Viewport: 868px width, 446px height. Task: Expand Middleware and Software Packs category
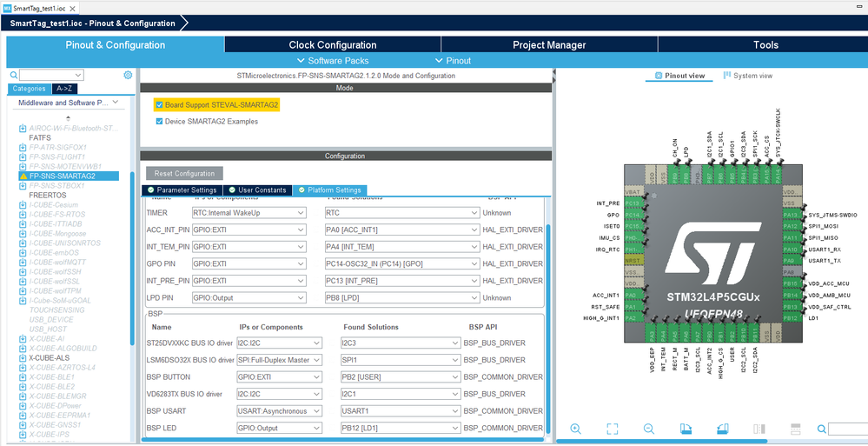[x=68, y=103]
